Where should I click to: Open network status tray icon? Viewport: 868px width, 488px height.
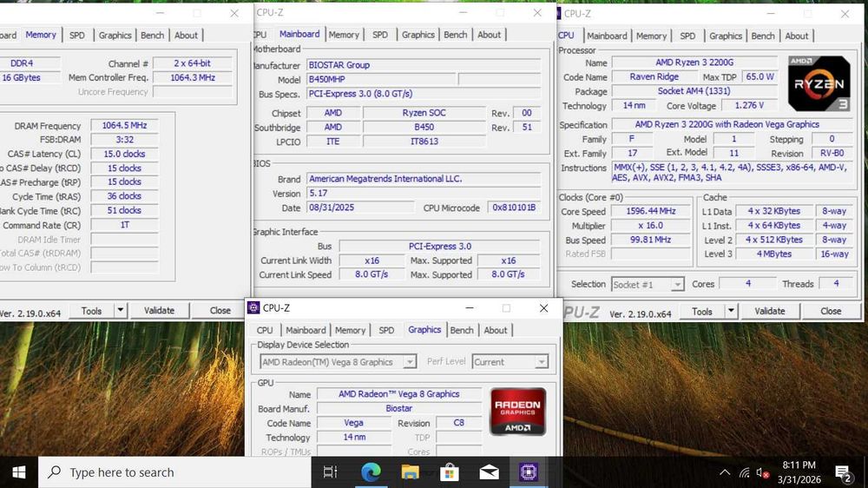pos(745,472)
